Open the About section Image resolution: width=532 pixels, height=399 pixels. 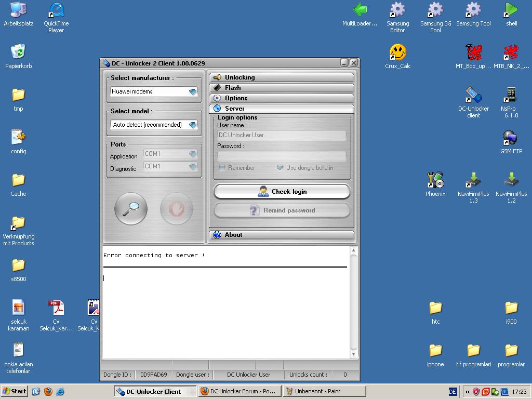point(281,235)
